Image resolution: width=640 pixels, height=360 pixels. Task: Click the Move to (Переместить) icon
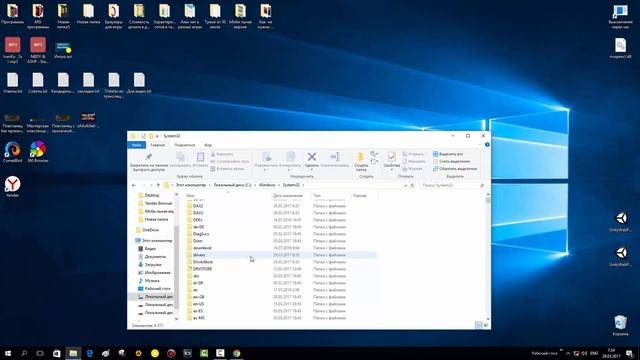(267, 157)
